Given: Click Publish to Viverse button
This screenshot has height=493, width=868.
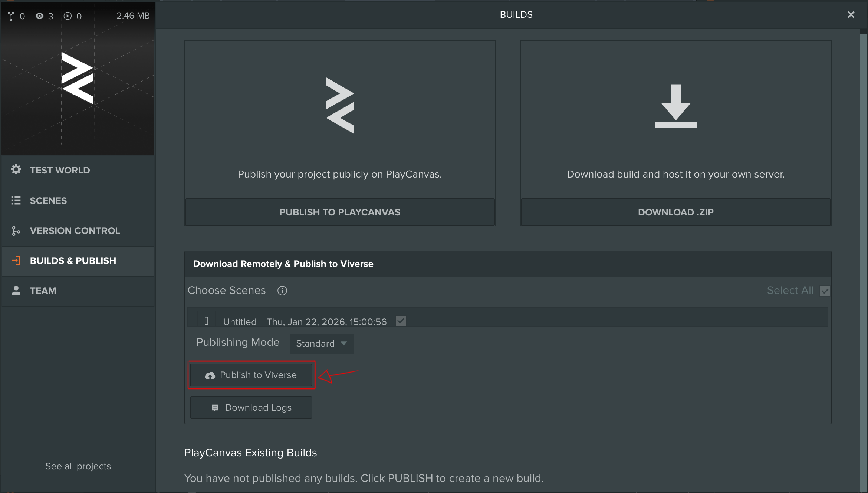Looking at the screenshot, I should pos(251,375).
